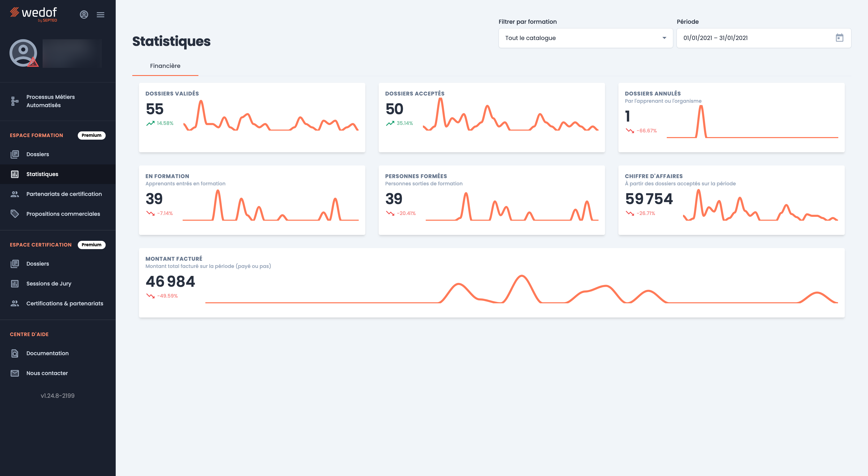Image resolution: width=868 pixels, height=476 pixels.
Task: Toggle the hamburger menu icon
Action: pyautogui.click(x=100, y=14)
